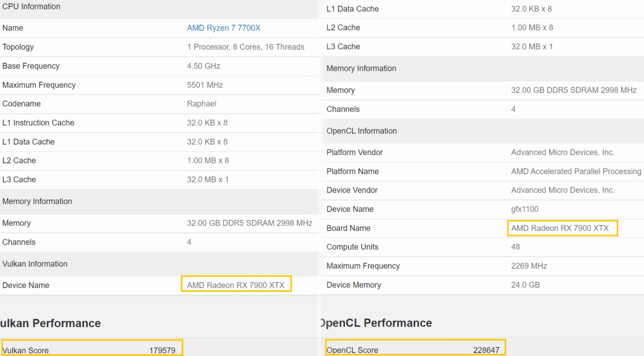Click the gfx1100 device name value
This screenshot has width=644, height=356.
(x=524, y=209)
